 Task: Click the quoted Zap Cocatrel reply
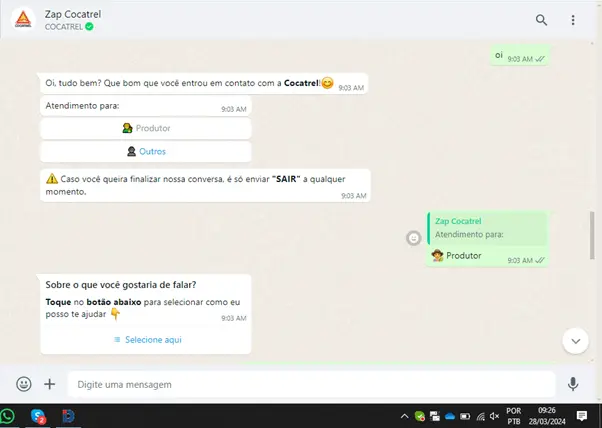coord(487,228)
